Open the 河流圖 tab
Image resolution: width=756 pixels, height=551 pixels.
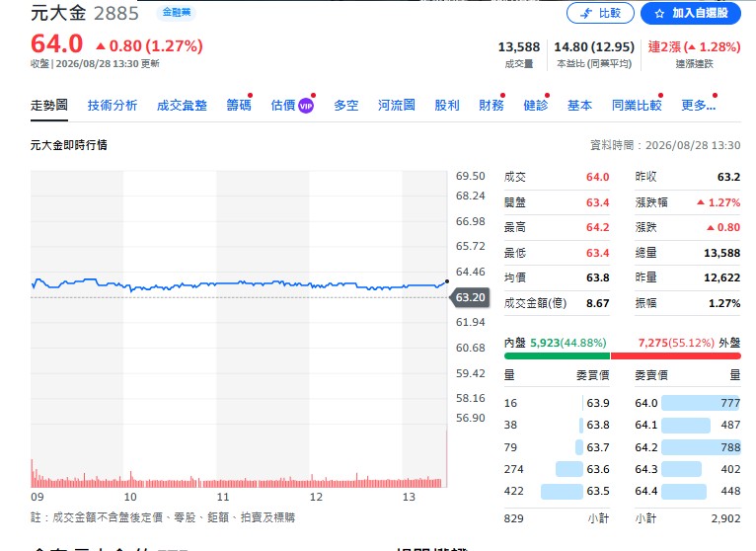pyautogui.click(x=397, y=106)
